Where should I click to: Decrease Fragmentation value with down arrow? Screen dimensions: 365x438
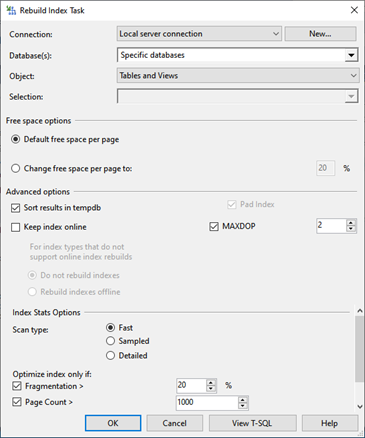[211, 389]
